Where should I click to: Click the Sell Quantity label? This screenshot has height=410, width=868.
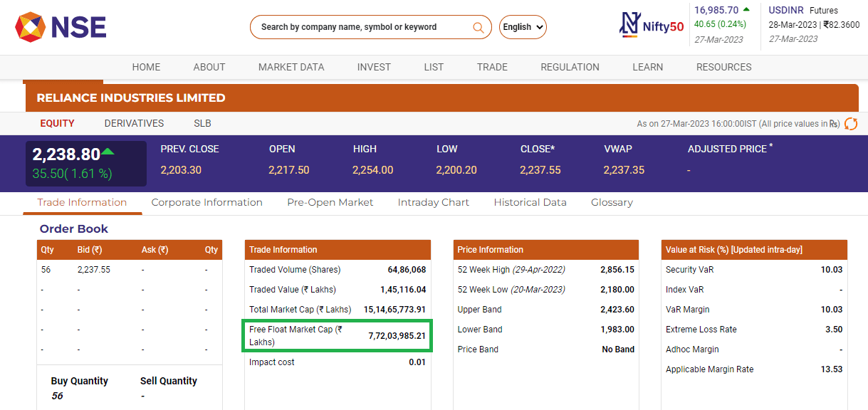pos(169,381)
